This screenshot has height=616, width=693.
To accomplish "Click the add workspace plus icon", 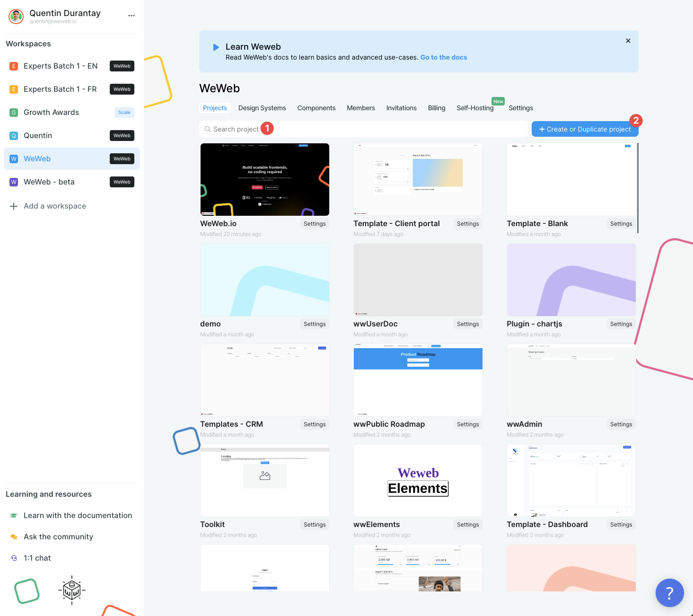I will 13,206.
